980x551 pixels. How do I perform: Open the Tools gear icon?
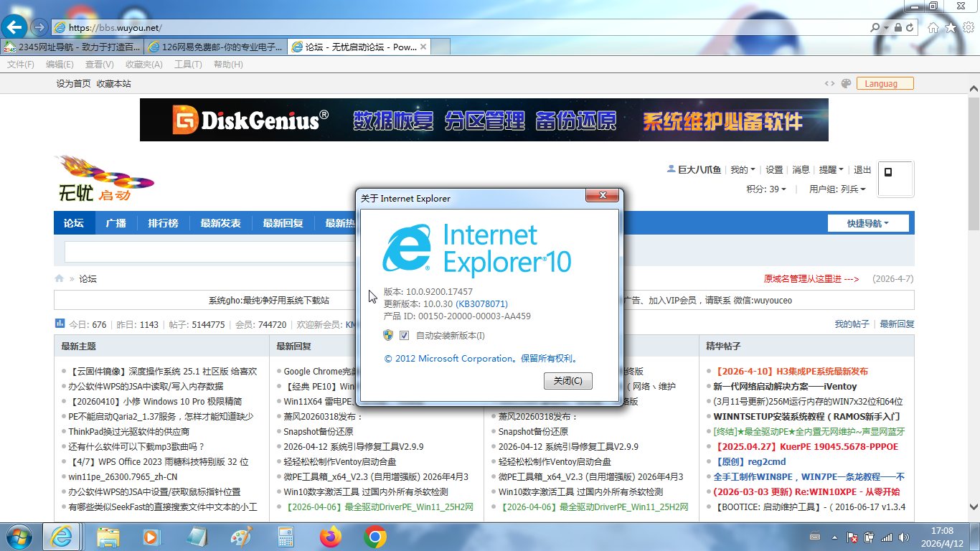[968, 27]
